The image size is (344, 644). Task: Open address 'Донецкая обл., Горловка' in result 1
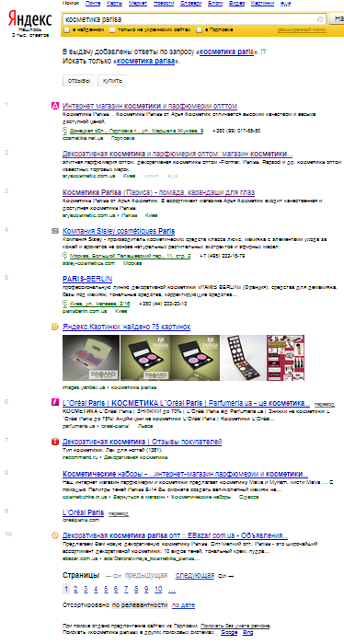click(x=136, y=131)
